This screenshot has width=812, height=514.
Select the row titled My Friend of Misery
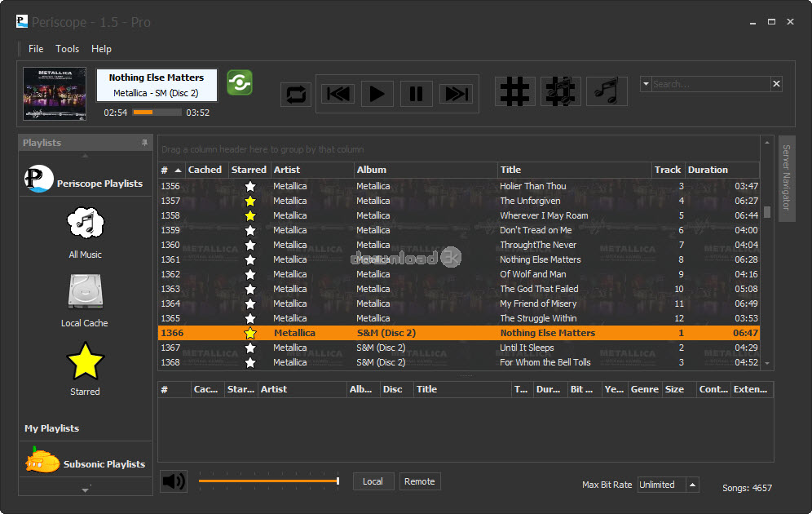coord(459,304)
